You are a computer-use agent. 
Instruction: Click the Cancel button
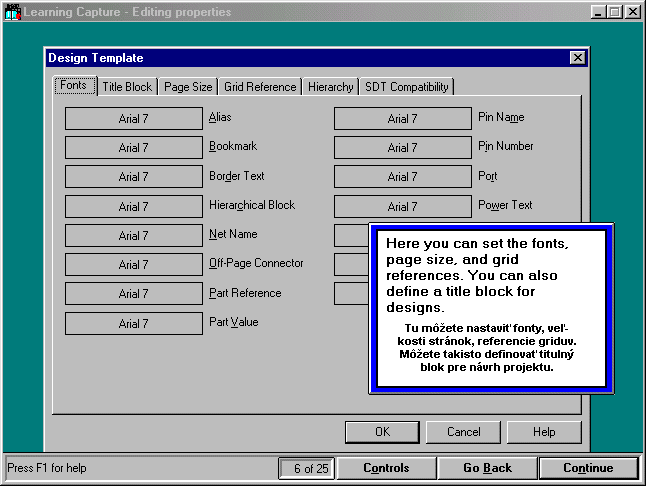pyautogui.click(x=464, y=432)
